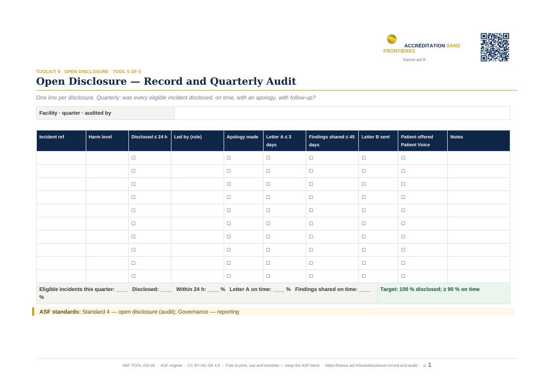The width and height of the screenshot is (554, 392).
Task: Click the Letter B sent column header
Action: coord(378,140)
